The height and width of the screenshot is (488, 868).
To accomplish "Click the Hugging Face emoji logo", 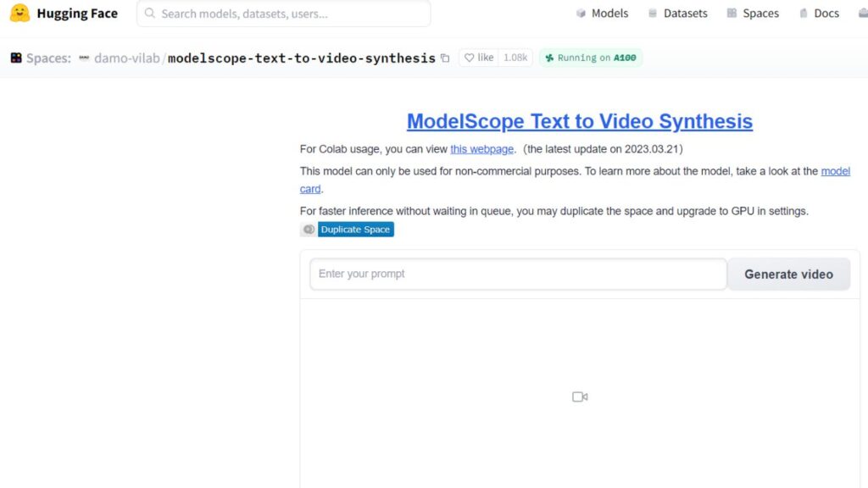I will [x=20, y=13].
